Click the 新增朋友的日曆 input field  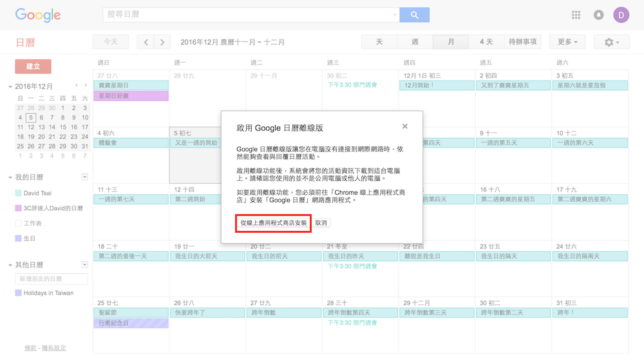pyautogui.click(x=52, y=279)
